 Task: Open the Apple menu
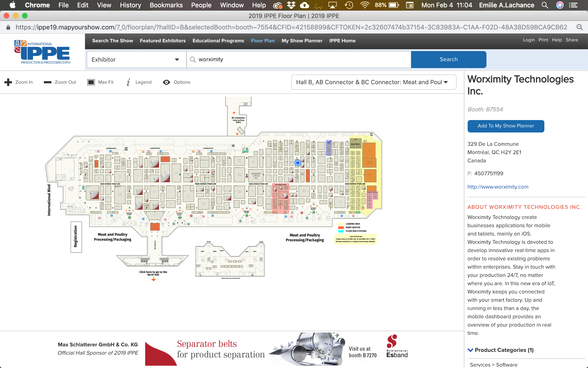[12, 5]
